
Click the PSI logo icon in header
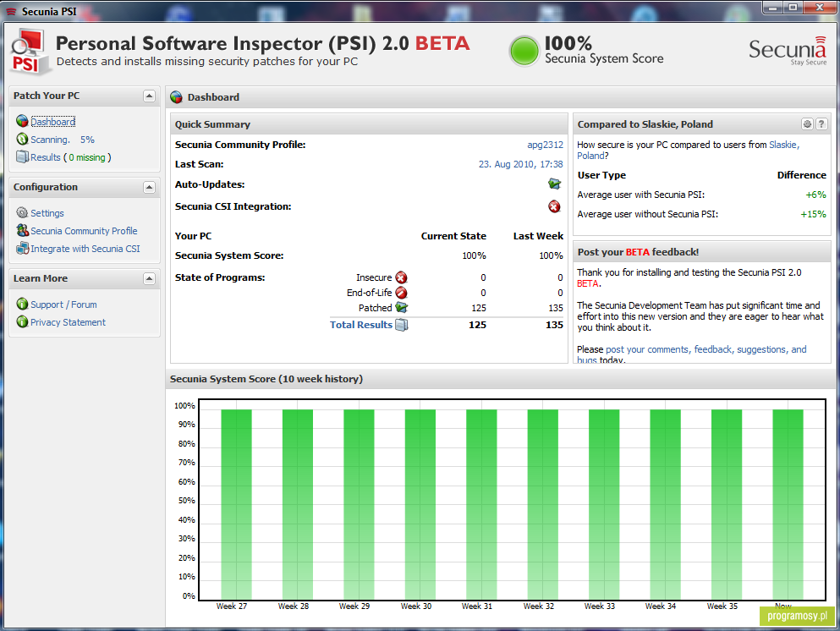coord(30,52)
